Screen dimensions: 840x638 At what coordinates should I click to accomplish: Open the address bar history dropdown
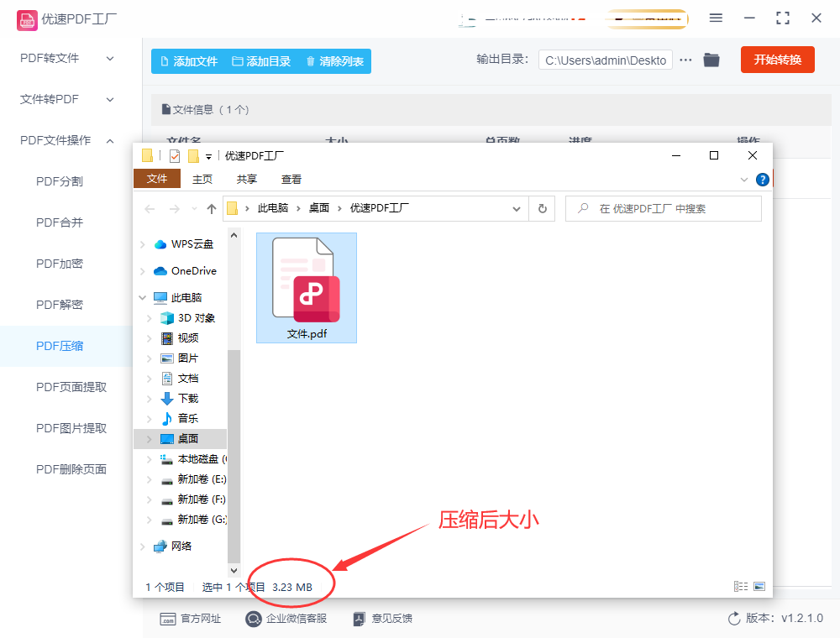pos(517,209)
